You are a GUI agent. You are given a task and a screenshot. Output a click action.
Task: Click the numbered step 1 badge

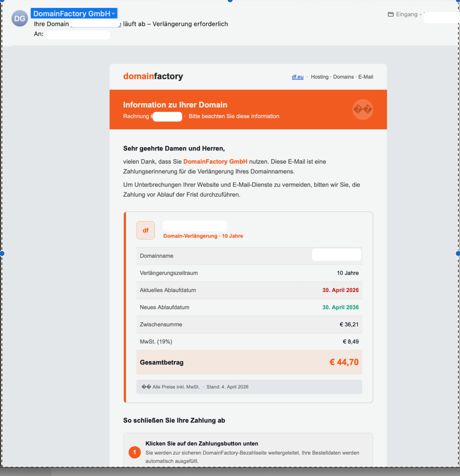[134, 452]
